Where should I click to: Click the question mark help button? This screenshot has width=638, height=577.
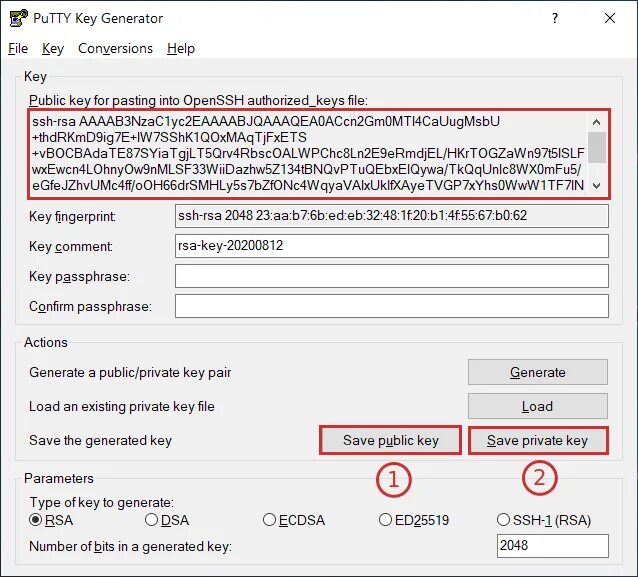555,18
